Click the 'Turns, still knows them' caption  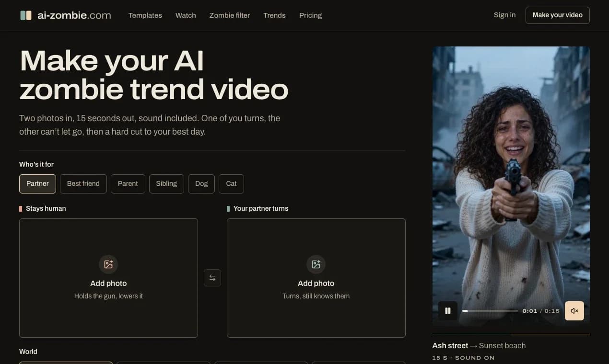pos(316,296)
